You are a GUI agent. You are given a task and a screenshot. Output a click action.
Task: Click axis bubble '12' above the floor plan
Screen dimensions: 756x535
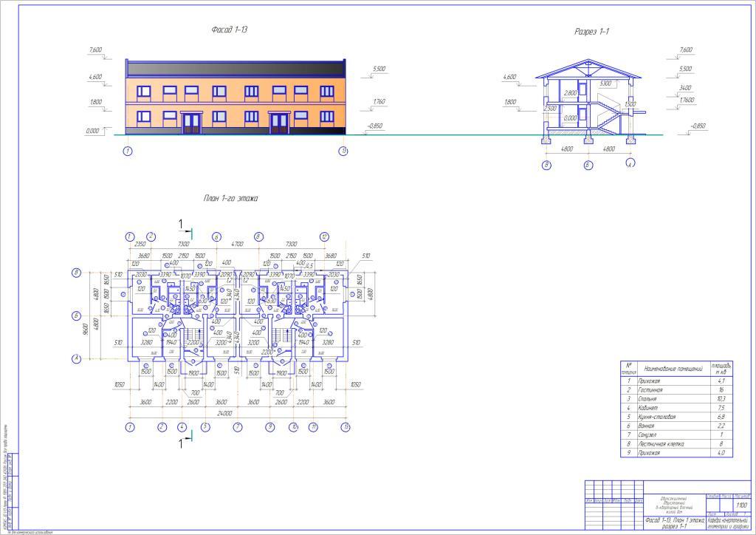[325, 236]
